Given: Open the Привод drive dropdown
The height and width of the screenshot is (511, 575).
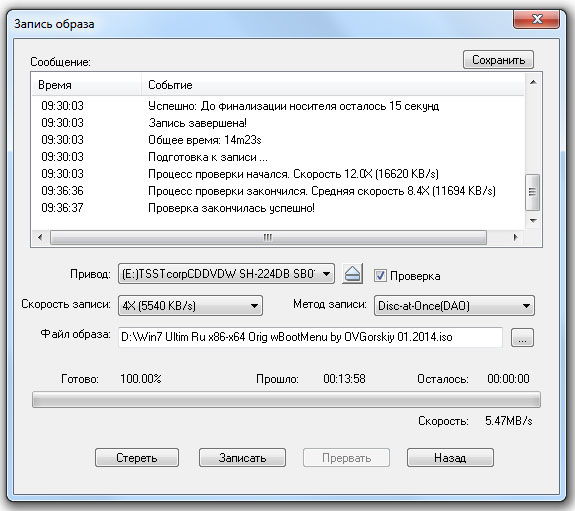Looking at the screenshot, I should 226,274.
